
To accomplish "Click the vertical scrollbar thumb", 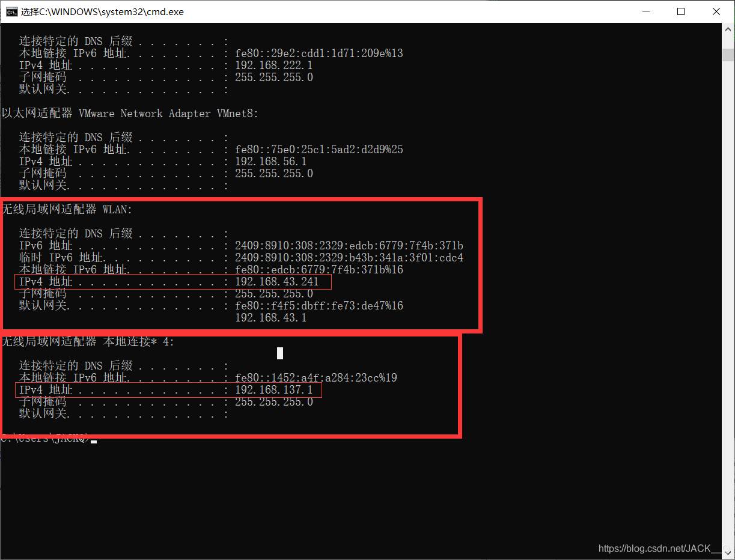I will tap(728, 55).
